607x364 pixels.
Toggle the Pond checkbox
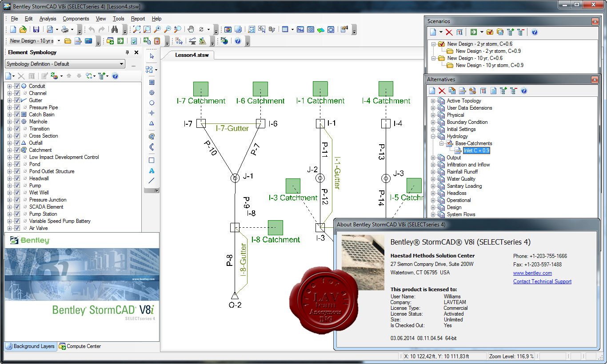point(17,164)
